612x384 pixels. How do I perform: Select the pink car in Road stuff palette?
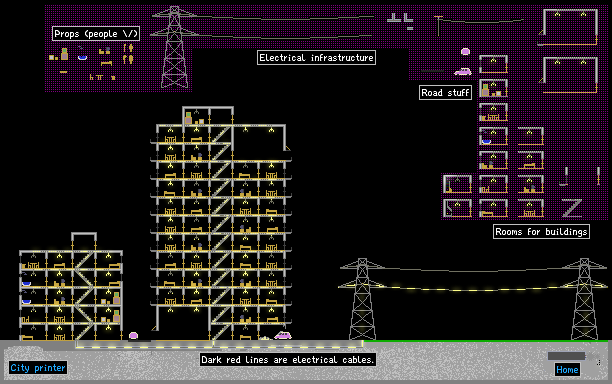point(463,71)
